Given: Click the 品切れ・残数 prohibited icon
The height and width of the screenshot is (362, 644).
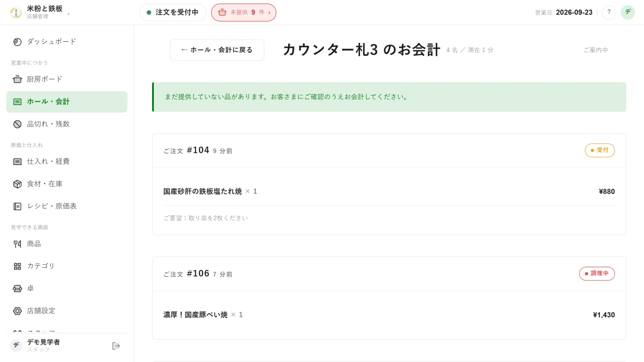Looking at the screenshot, I should tap(17, 124).
